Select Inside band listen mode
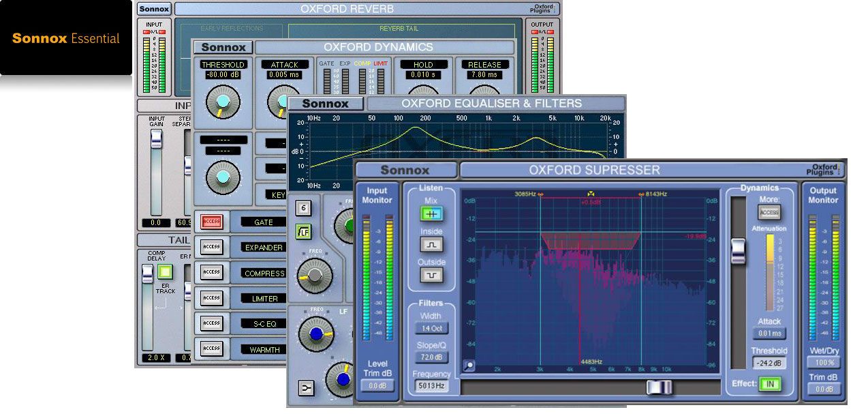 (x=431, y=244)
